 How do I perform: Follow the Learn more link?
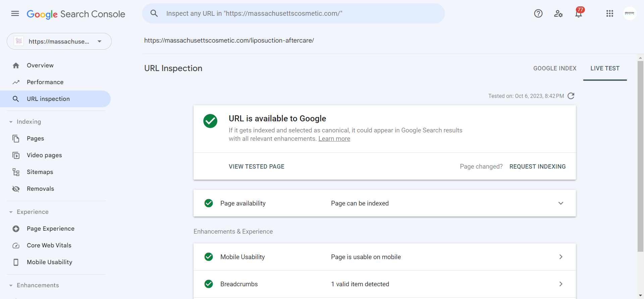tap(334, 139)
